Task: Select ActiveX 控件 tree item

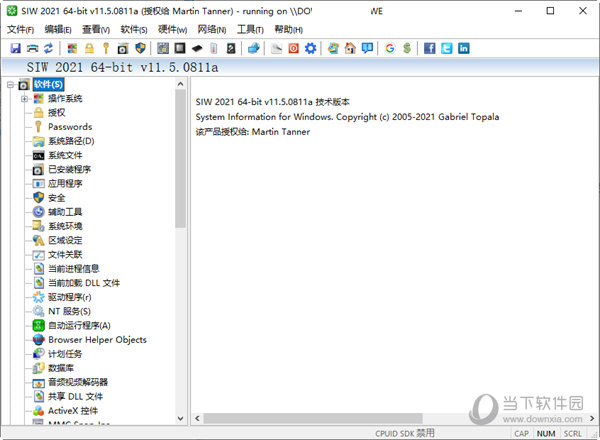Action: coord(73,411)
